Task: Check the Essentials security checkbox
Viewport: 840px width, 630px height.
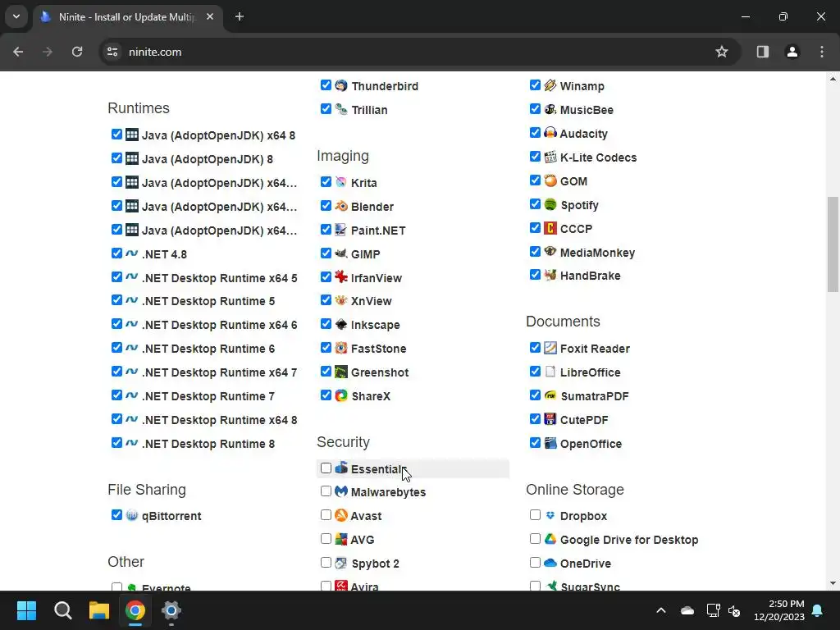Action: [x=326, y=468]
